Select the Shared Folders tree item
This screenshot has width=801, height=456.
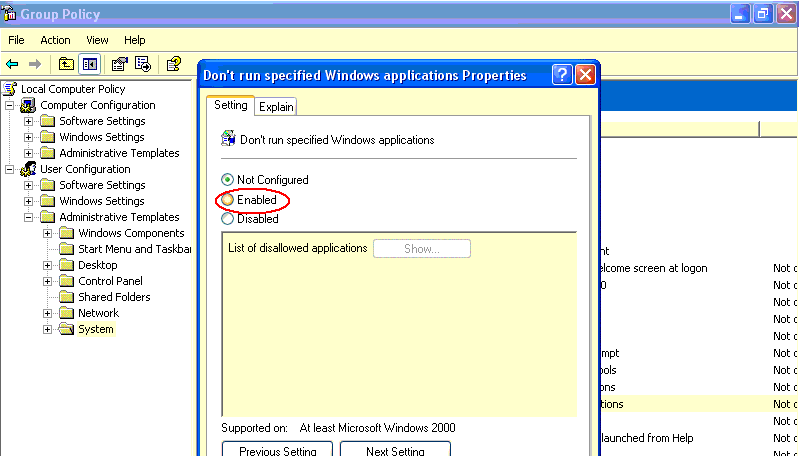point(114,297)
